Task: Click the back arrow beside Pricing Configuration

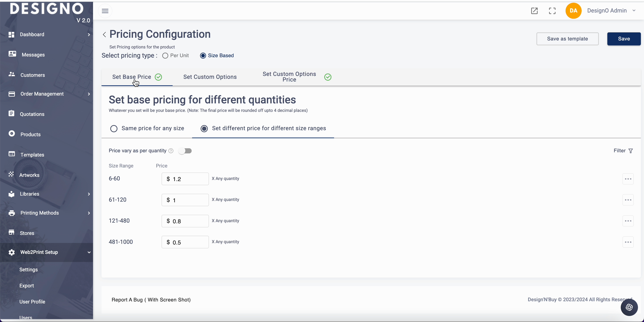Action: click(x=104, y=34)
